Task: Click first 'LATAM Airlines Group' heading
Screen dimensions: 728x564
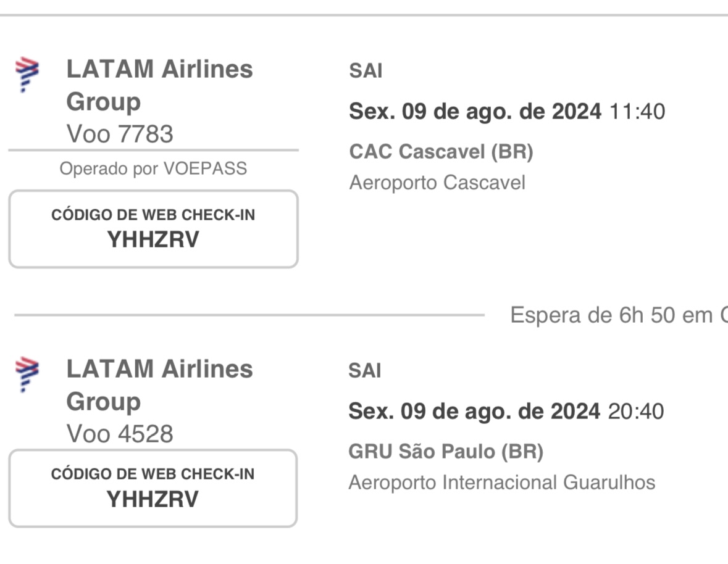Action: (160, 85)
